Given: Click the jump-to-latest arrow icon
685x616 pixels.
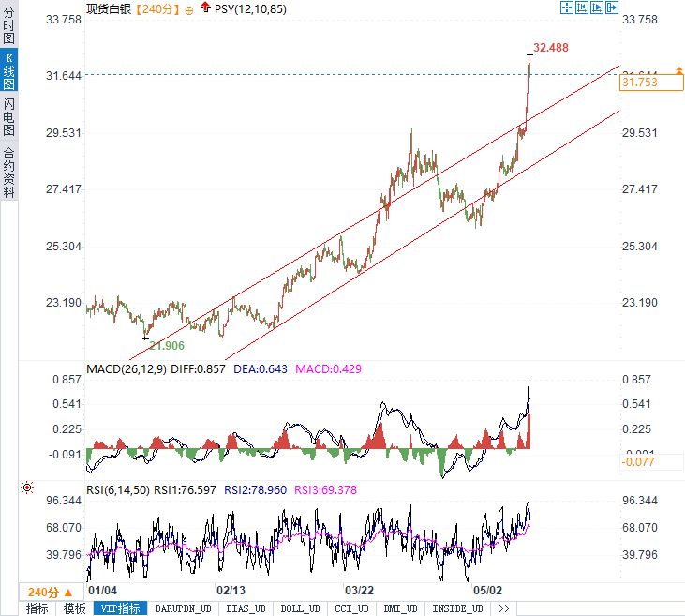Looking at the screenshot, I should click(x=611, y=8).
